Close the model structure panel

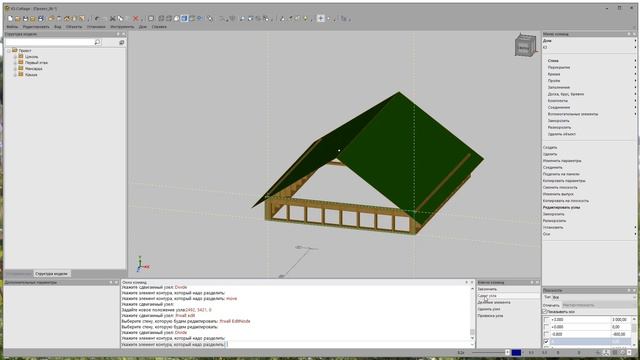124,34
